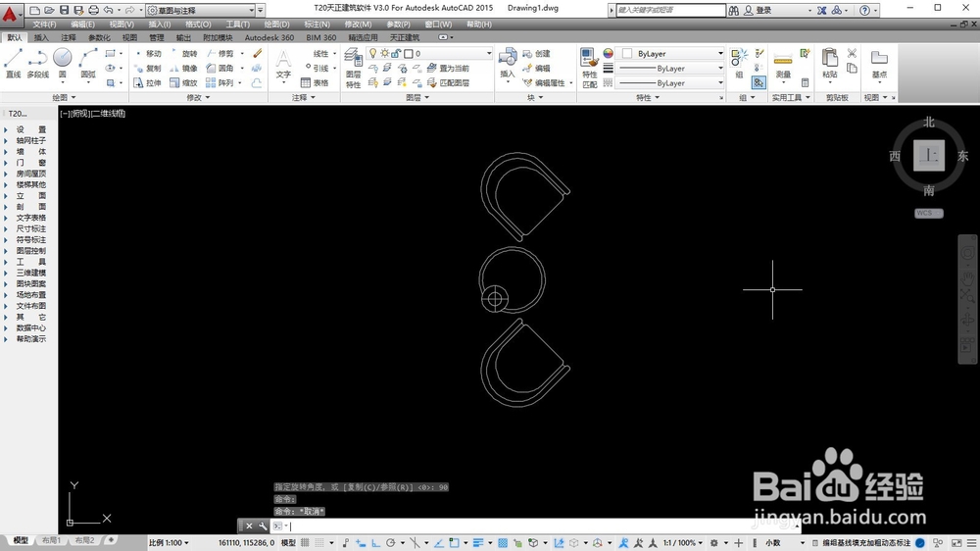Click the Polyline (多段线) tool
The height and width of the screenshot is (551, 980).
coord(37,63)
